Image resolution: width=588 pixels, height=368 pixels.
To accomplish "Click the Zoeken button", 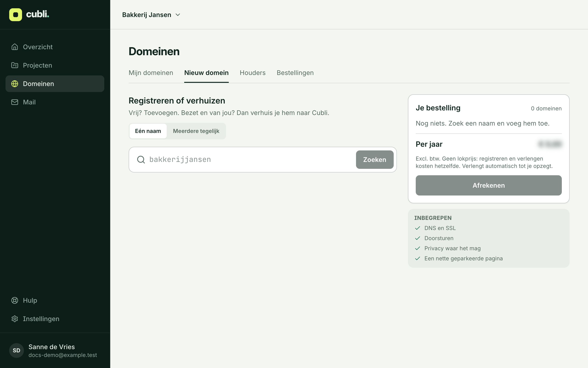I will coord(375,160).
